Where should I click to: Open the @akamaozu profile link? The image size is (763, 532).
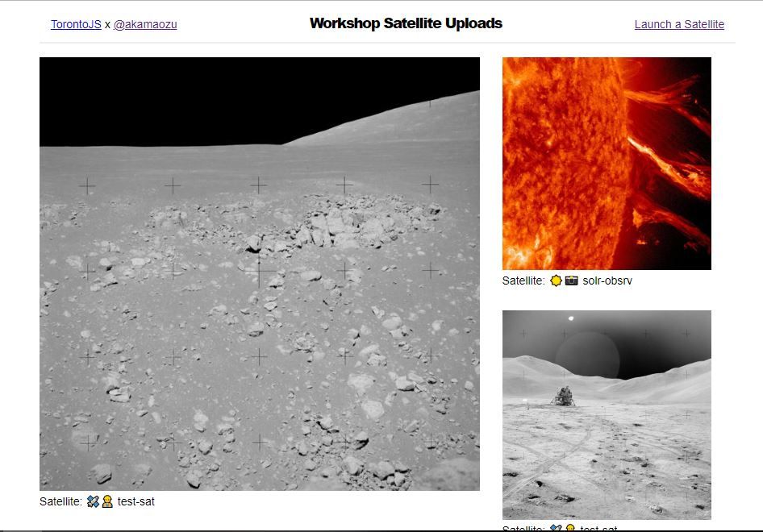pos(145,24)
